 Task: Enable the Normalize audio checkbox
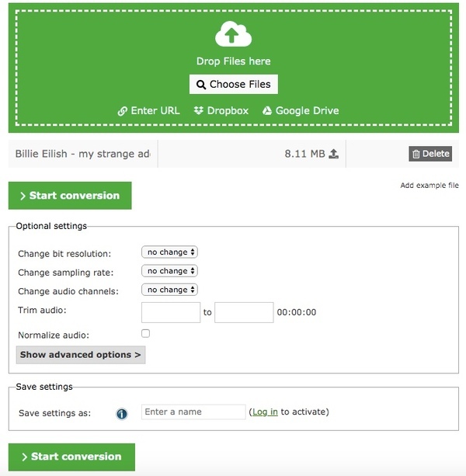pyautogui.click(x=146, y=333)
